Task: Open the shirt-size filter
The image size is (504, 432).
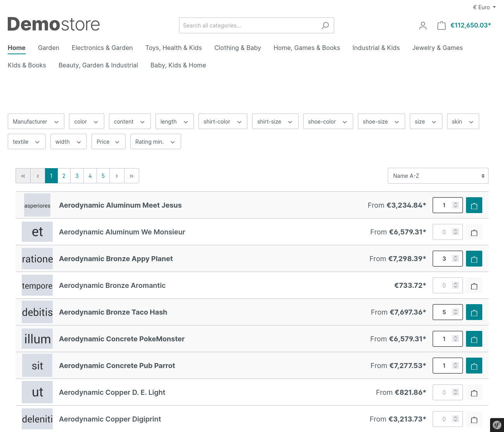Action: click(275, 121)
